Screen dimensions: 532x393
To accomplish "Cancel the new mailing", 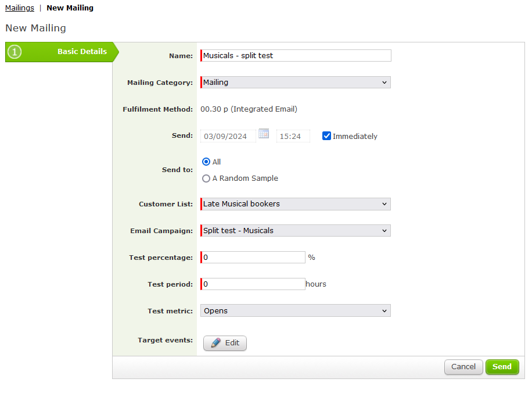I will (x=463, y=367).
